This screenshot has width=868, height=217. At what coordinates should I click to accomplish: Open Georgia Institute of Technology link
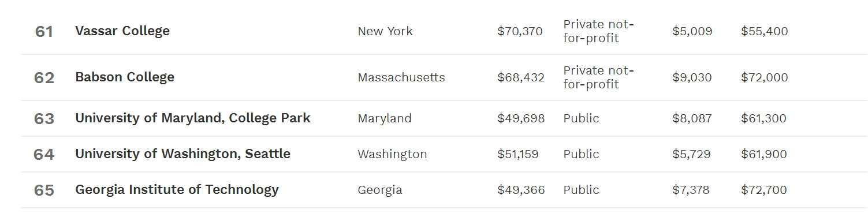177,189
